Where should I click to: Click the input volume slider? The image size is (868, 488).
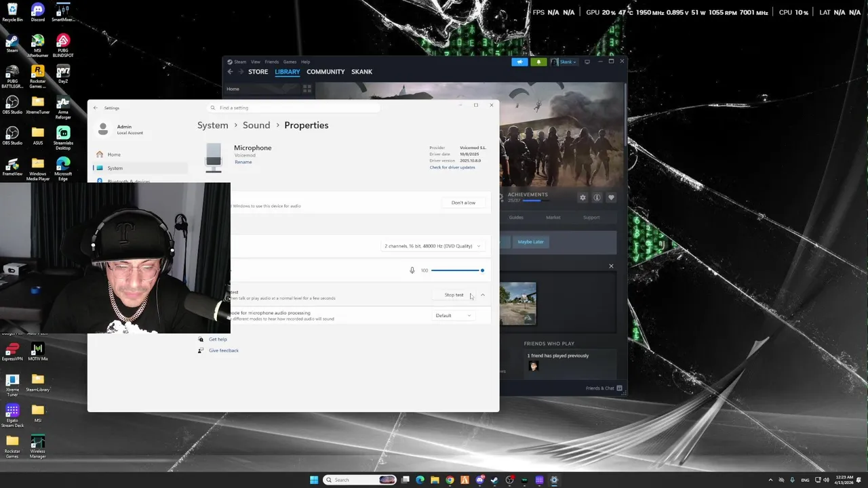457,270
